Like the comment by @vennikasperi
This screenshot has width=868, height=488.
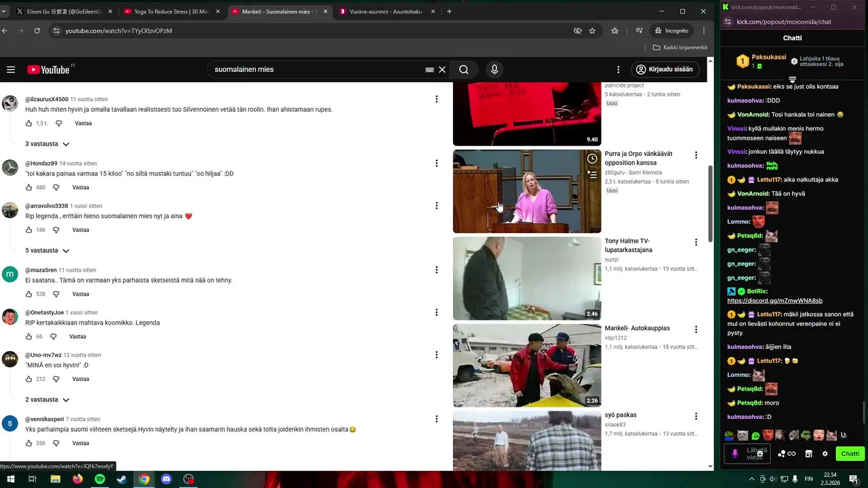(x=28, y=443)
